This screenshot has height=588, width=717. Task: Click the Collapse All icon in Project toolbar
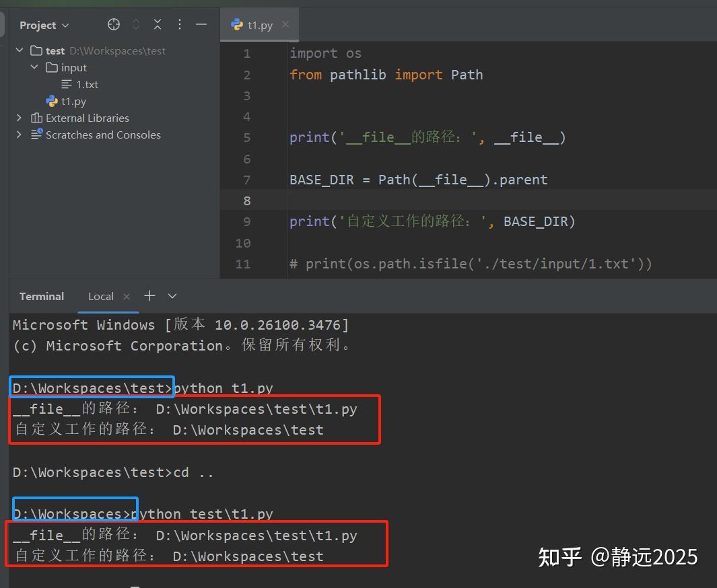tap(157, 24)
